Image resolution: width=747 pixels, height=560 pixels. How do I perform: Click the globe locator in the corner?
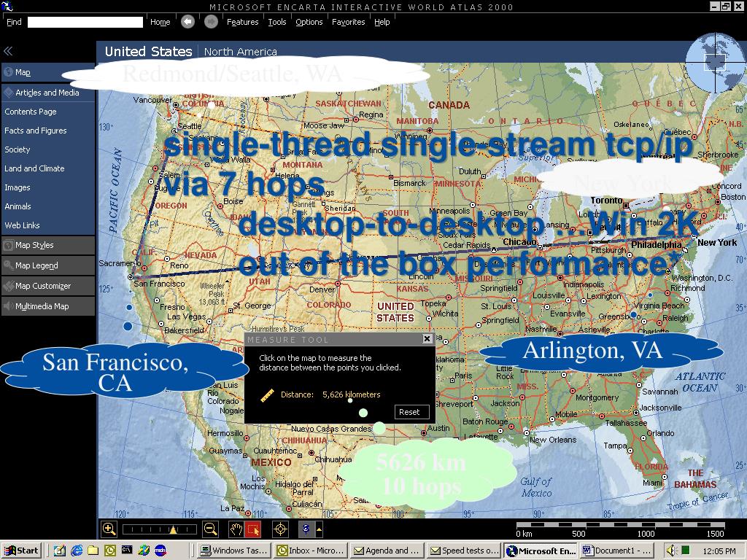point(715,62)
